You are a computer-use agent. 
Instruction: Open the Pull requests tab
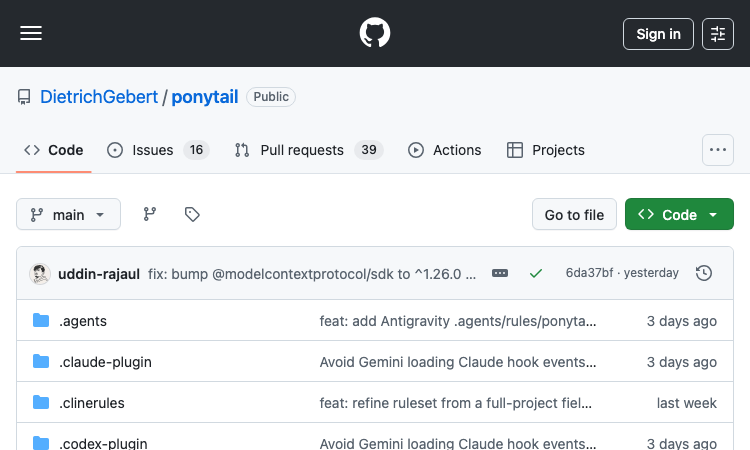309,150
